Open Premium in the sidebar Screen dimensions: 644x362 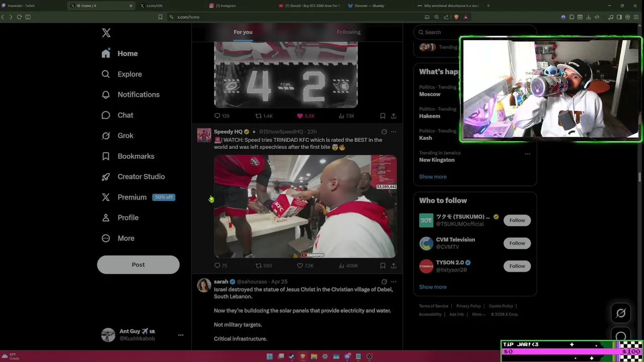click(x=138, y=197)
